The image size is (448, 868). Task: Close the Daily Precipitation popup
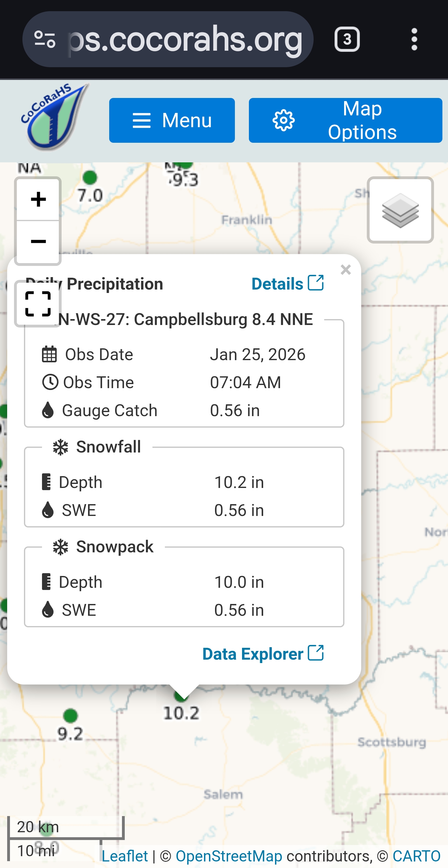click(x=346, y=270)
